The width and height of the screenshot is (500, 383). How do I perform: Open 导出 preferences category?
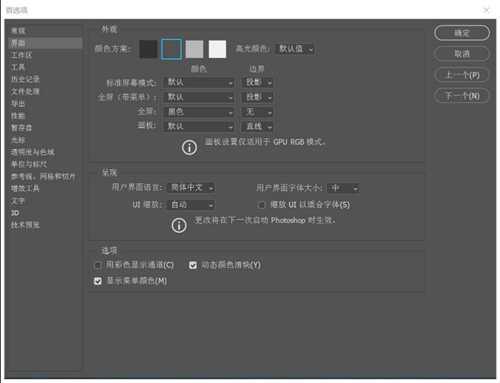coord(44,104)
